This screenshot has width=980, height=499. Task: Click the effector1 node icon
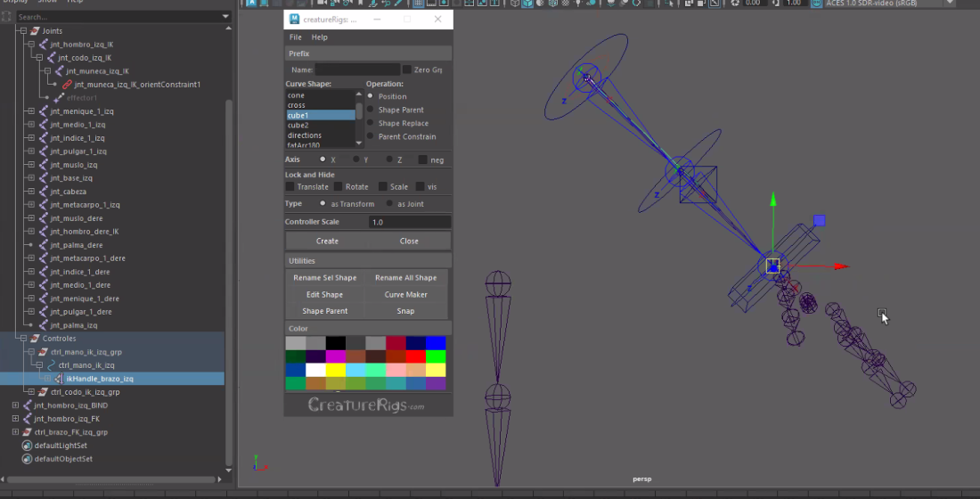tap(59, 98)
